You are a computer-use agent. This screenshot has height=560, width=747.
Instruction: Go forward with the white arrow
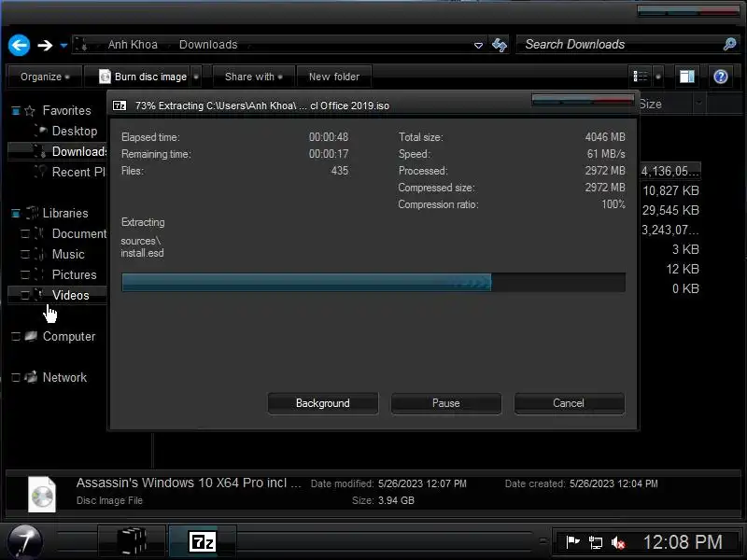pyautogui.click(x=45, y=45)
